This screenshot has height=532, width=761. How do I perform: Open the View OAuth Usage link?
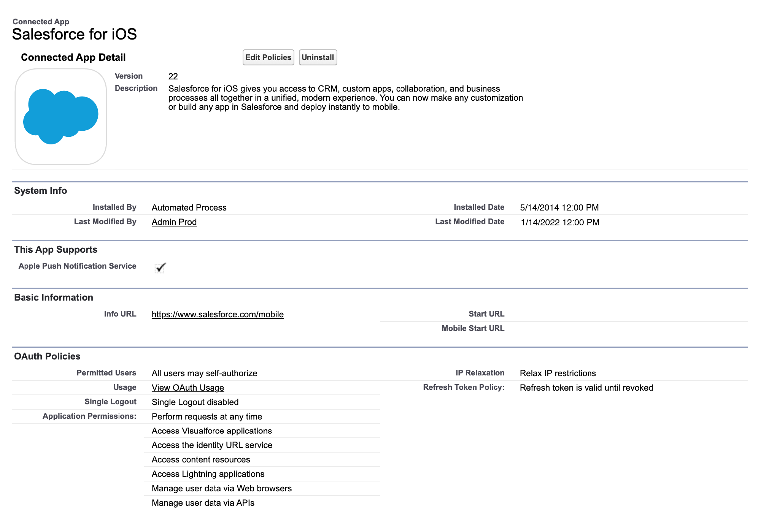click(x=187, y=388)
